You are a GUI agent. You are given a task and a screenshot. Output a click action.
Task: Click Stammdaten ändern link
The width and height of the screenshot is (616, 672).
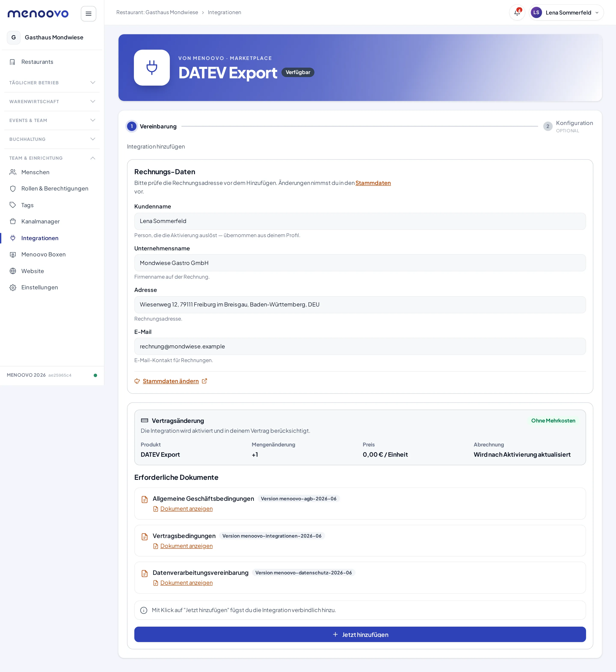171,381
